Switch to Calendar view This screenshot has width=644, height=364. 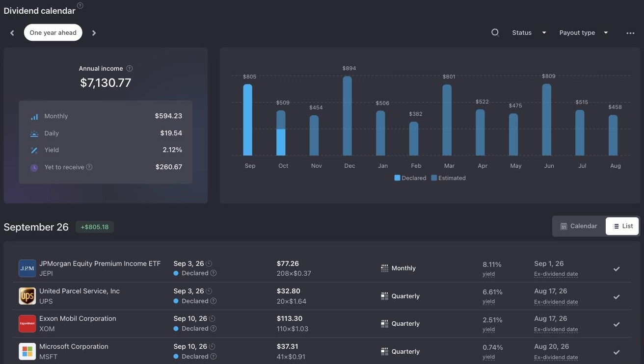(x=579, y=226)
